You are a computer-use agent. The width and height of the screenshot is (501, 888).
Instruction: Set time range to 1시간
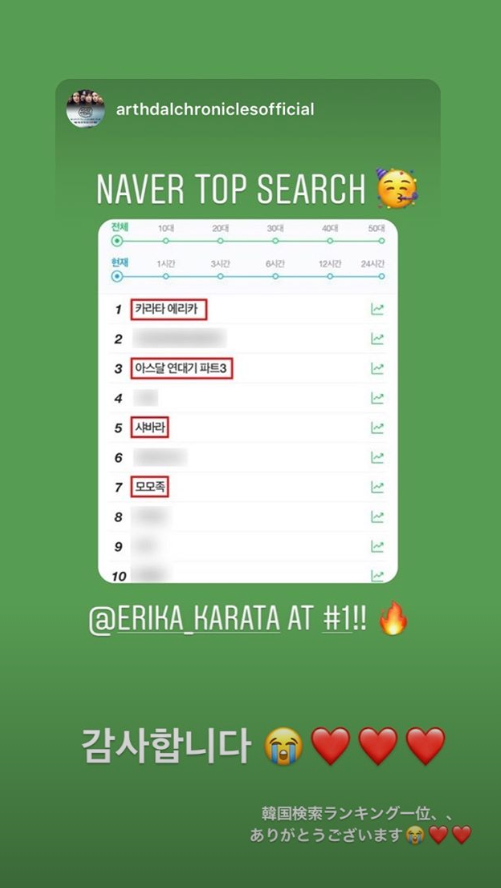coord(166,276)
